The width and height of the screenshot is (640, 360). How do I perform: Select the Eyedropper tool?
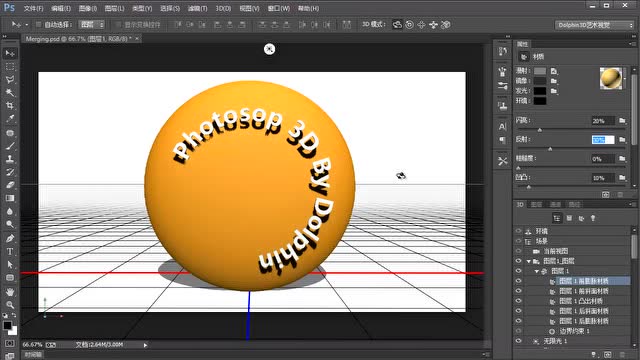10,119
